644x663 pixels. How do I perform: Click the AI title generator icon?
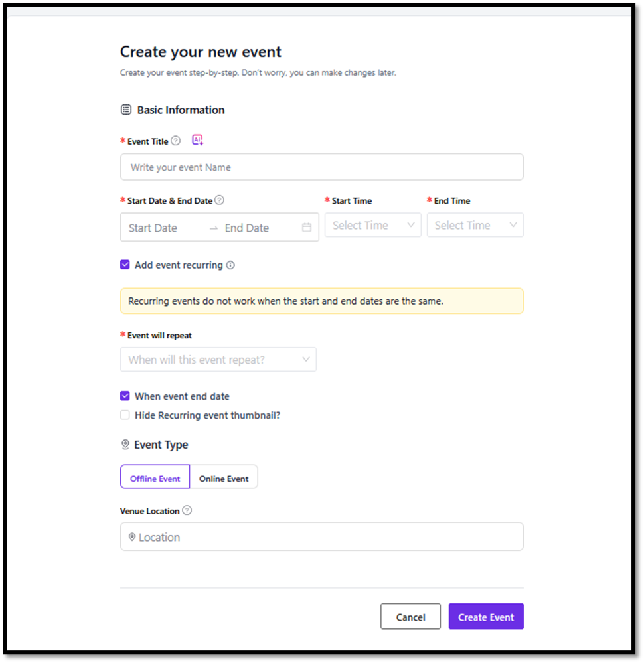click(x=197, y=140)
